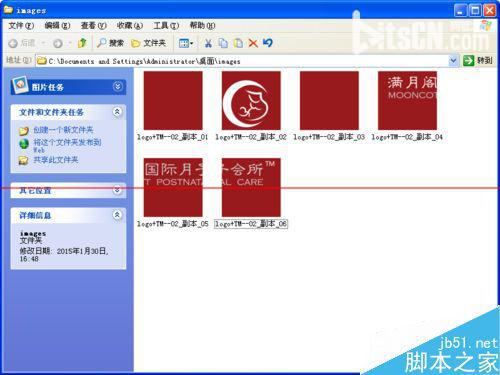This screenshot has height=375, width=500.
Task: Click the Back navigation arrow icon
Action: pos(13,43)
